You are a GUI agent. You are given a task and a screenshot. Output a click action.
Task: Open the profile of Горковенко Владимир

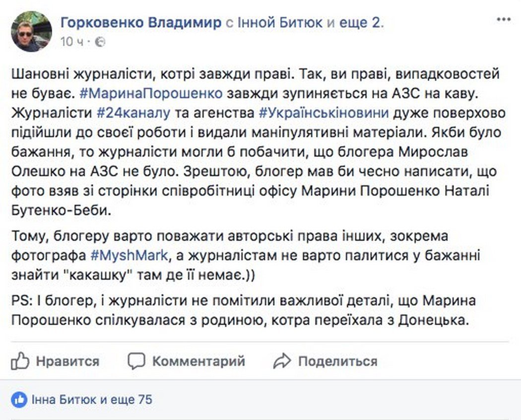140,22
